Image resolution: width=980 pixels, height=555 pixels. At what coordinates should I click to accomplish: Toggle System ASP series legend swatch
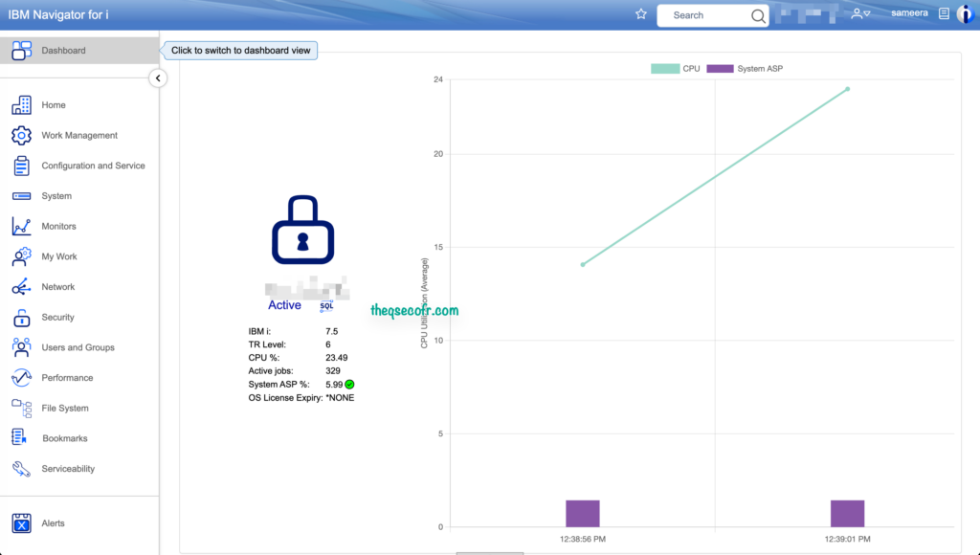point(720,69)
